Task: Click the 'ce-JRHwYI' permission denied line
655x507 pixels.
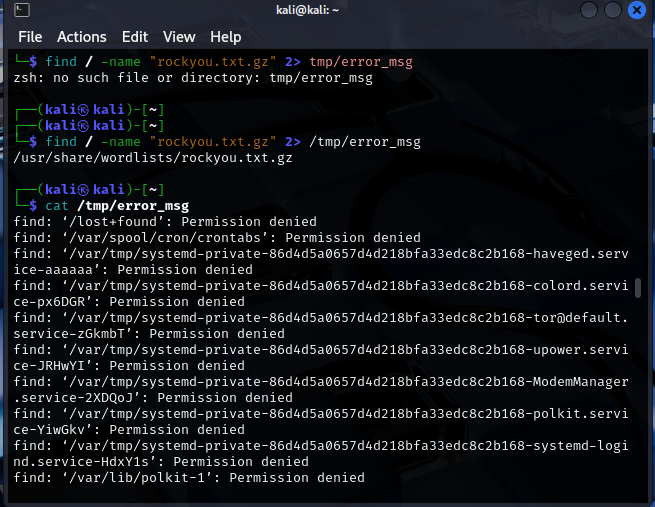Action: [129, 365]
